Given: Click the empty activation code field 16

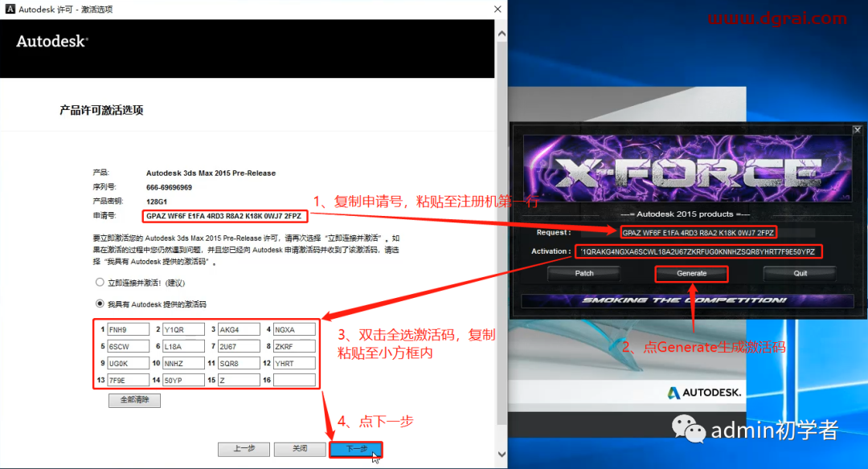Looking at the screenshot, I should (x=294, y=381).
